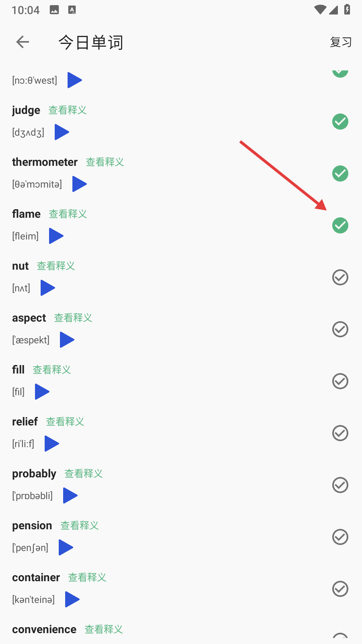Viewport: 362px width, 644px height.
Task: Play pronunciation audio for nut
Action: [x=48, y=288]
